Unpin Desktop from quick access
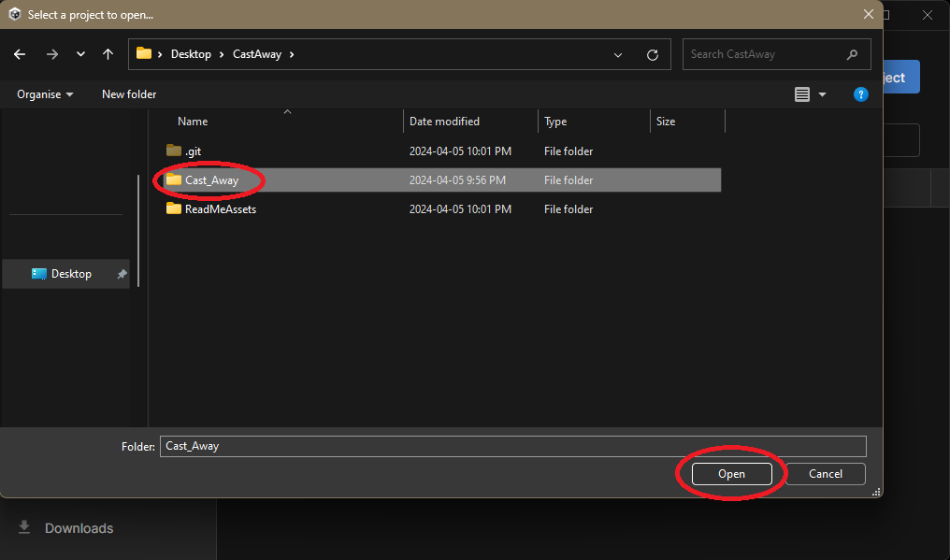Viewport: 950px width, 560px height. pos(122,274)
